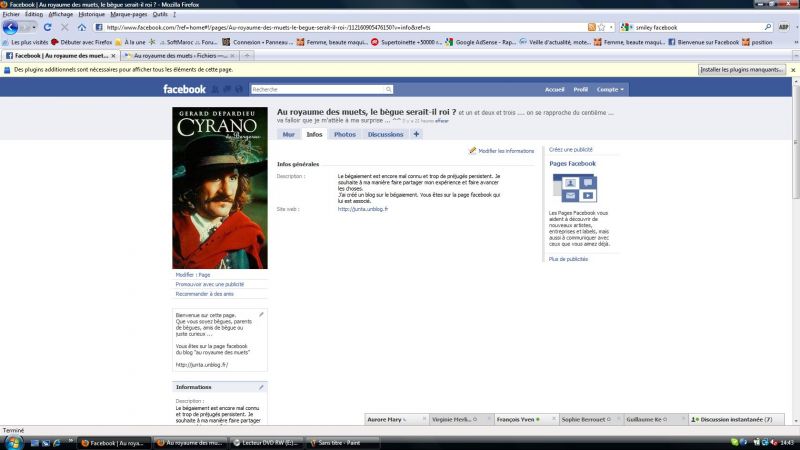800x450 pixels.
Task: Switch to the Mur tab
Action: [x=288, y=133]
